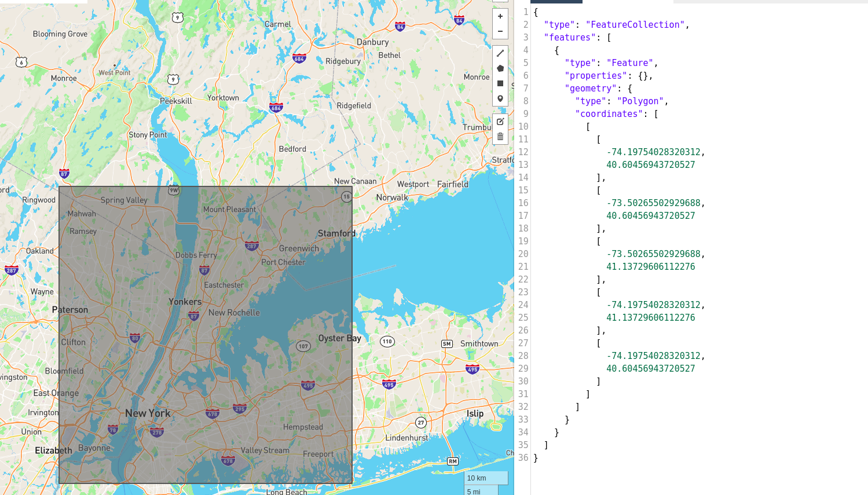Activate the delete layers trash tool
Viewport: 868px width, 495px height.
[x=500, y=137]
